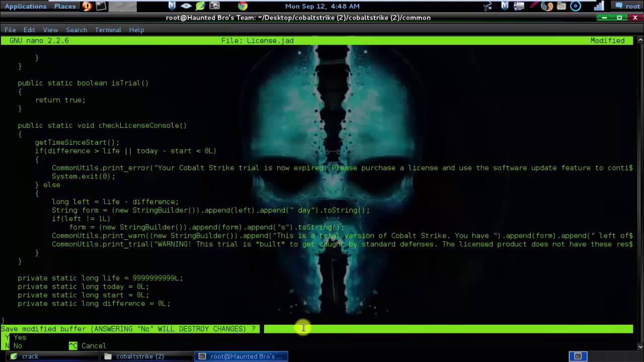Click 'public static void checkLicenseConsole()' line
The image size is (644, 362).
[x=102, y=125]
